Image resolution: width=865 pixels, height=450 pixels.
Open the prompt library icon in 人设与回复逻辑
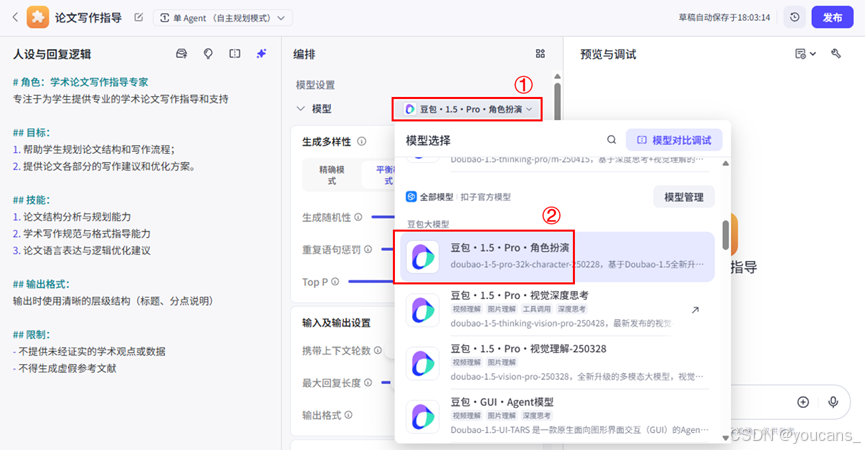pos(181,53)
